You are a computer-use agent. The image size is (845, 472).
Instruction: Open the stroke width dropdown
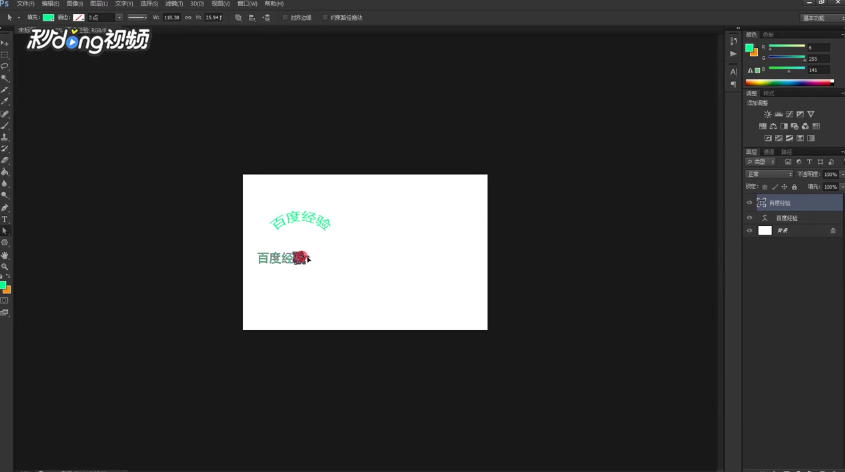pyautogui.click(x=119, y=18)
